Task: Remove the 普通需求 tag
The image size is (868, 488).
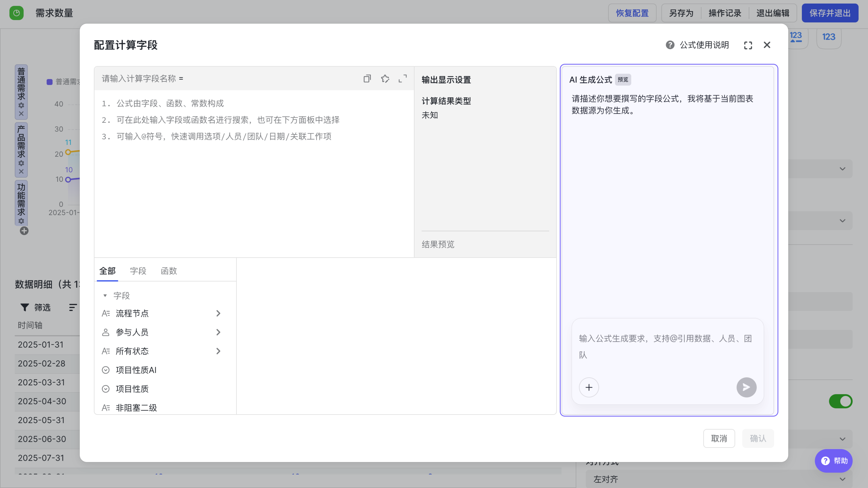Action: pos(21,114)
